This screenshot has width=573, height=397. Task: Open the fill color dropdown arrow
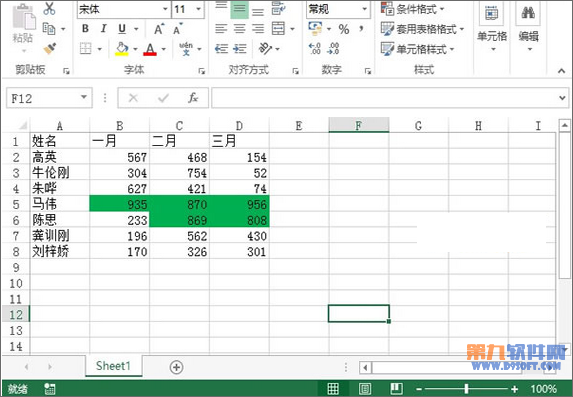click(x=135, y=49)
